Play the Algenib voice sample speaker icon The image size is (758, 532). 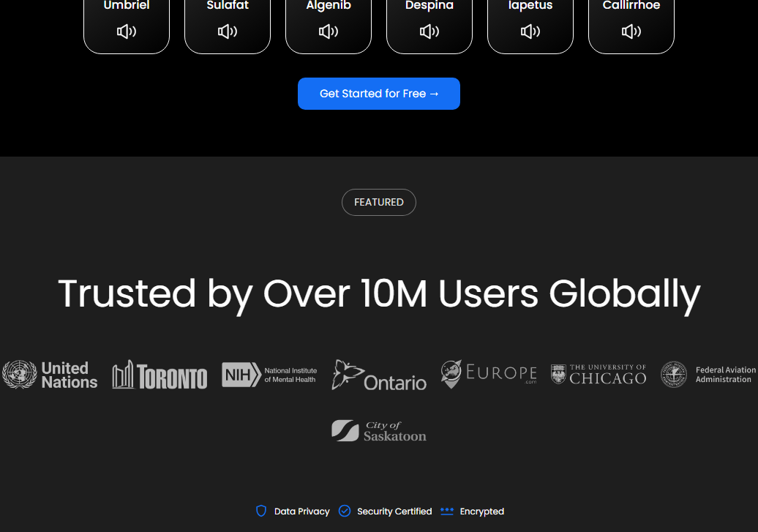(x=329, y=31)
